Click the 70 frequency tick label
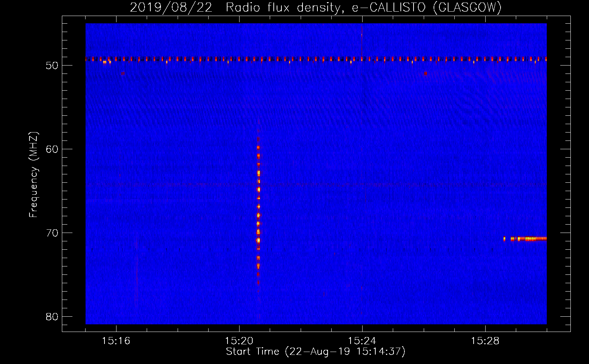Image resolution: width=589 pixels, height=364 pixels. point(52,233)
